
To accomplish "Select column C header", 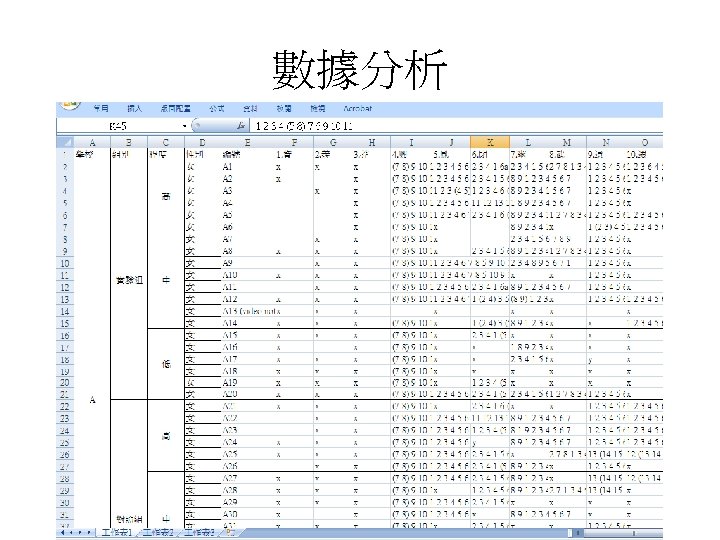I will click(166, 142).
